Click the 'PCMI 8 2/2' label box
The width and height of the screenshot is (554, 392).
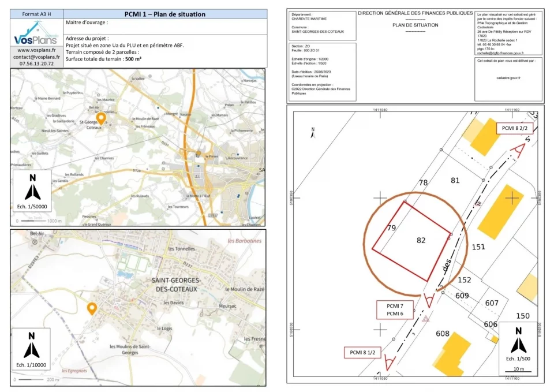point(514,128)
